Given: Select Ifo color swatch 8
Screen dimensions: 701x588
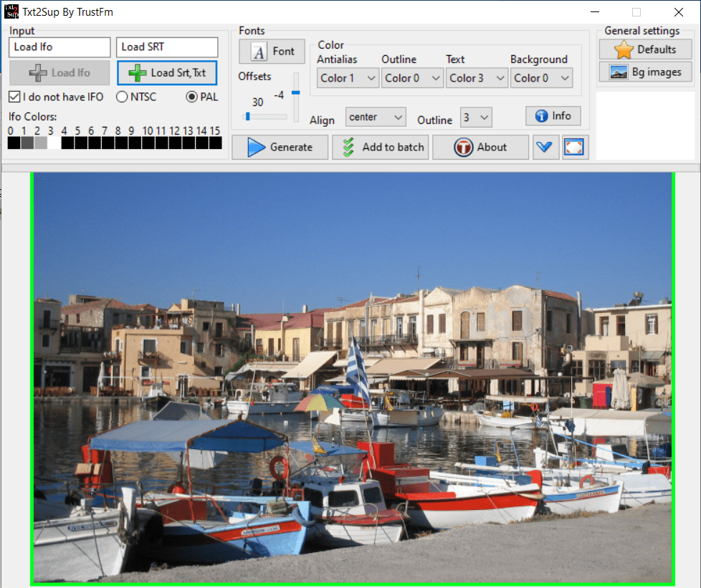Looking at the screenshot, I should click(x=121, y=143).
